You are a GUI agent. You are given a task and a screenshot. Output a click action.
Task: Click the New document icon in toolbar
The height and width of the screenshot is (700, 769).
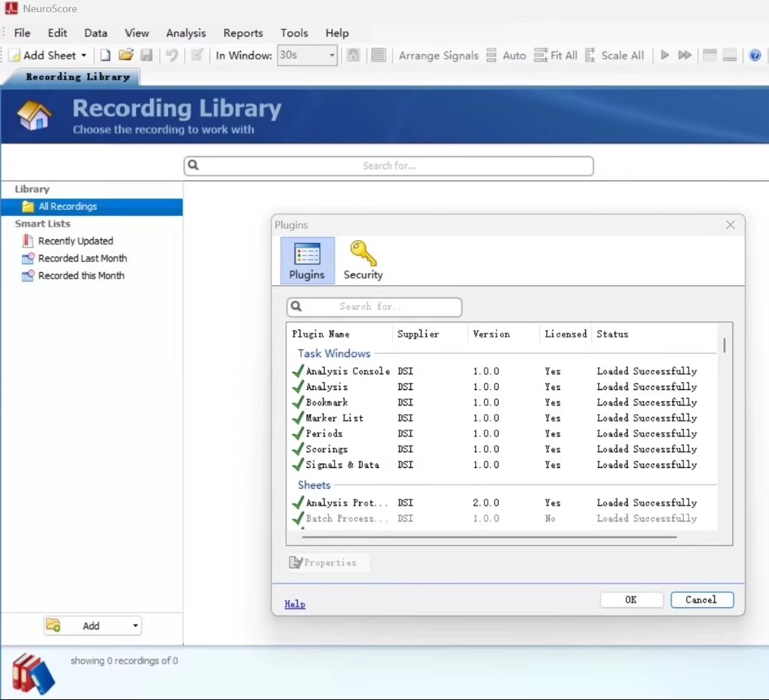click(105, 55)
